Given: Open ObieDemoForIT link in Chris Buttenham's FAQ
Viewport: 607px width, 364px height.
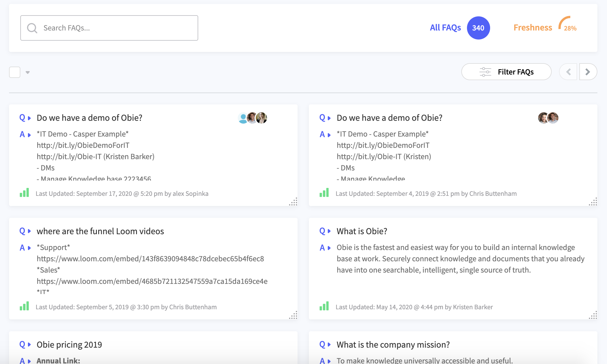Looking at the screenshot, I should coord(383,145).
